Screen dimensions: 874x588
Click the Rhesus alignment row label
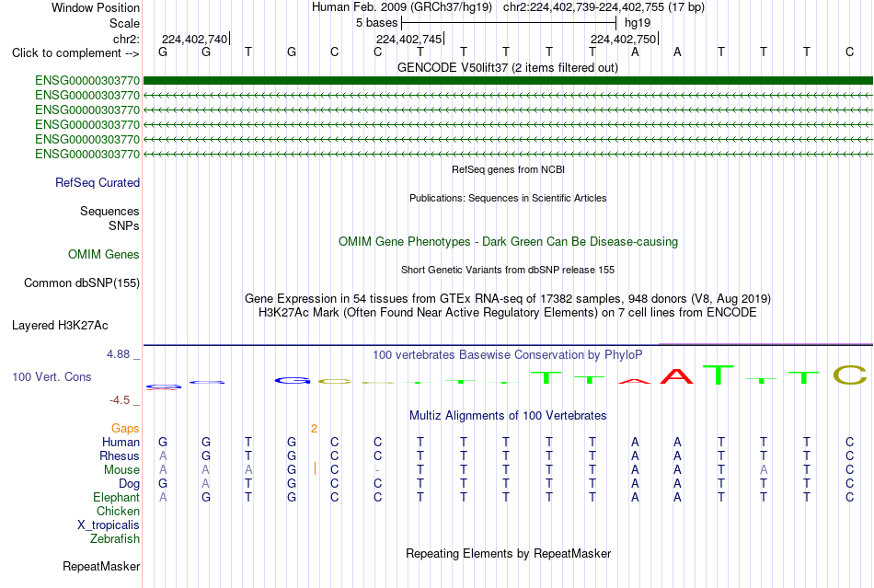click(120, 456)
